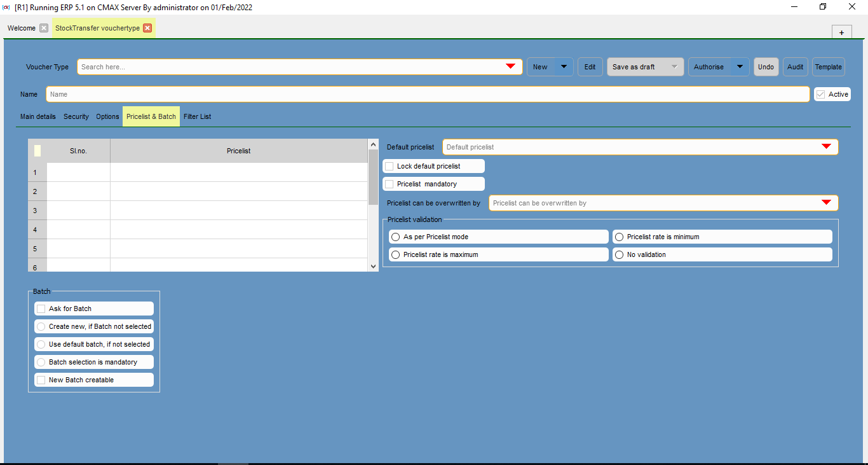Click inside the Name input field
The width and height of the screenshot is (868, 465).
[x=254, y=94]
